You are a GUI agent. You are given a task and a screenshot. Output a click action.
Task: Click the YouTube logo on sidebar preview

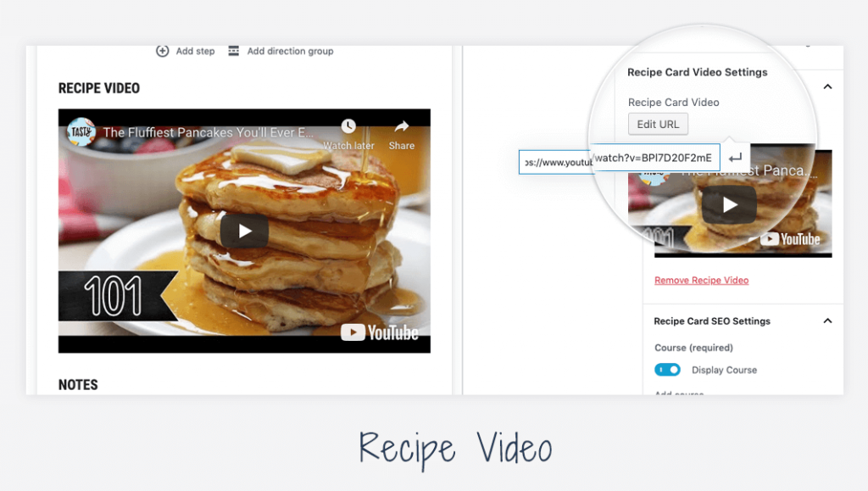click(x=790, y=239)
